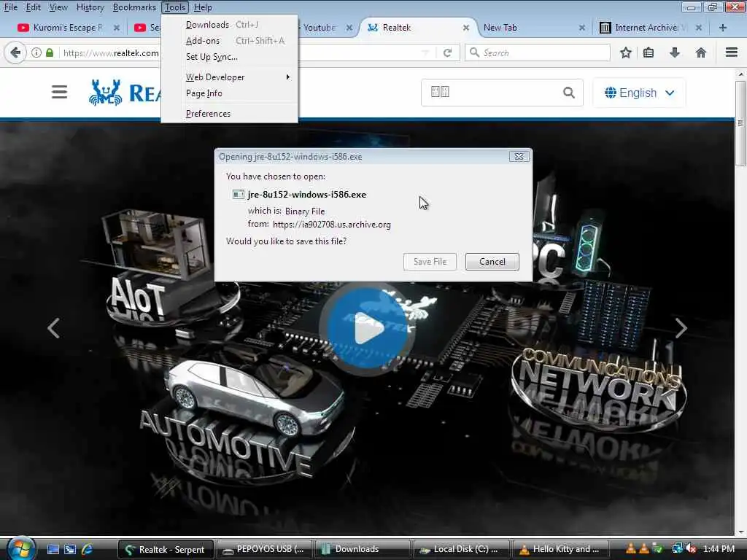The image size is (747, 560).
Task: Bookmark this page with the star icon
Action: click(x=625, y=52)
